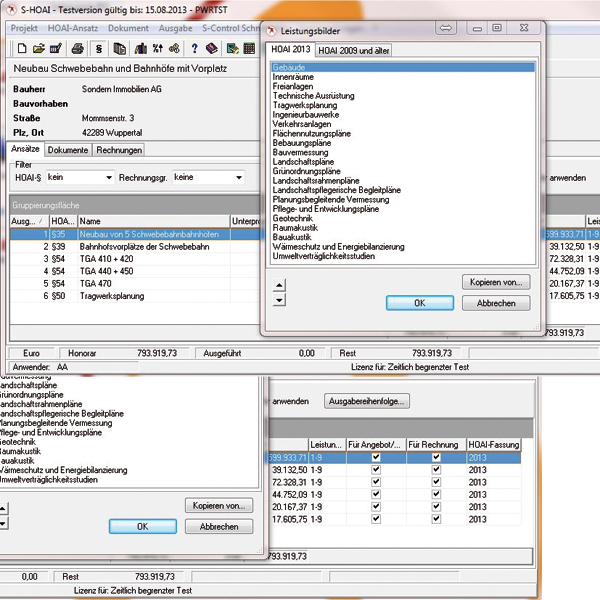Open a project with the folder icon
The width and height of the screenshot is (600, 600).
tap(38, 48)
